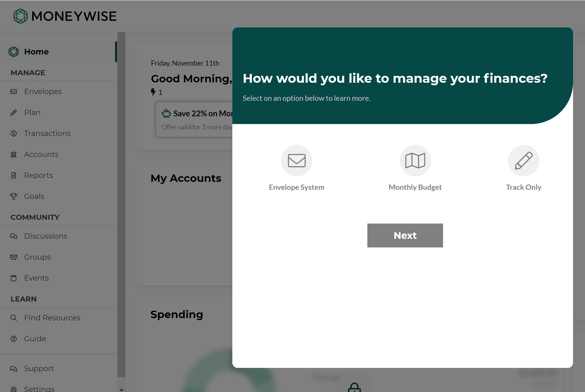This screenshot has height=392, width=585.
Task: Click the Goals trophy icon in sidebar
Action: (x=13, y=196)
